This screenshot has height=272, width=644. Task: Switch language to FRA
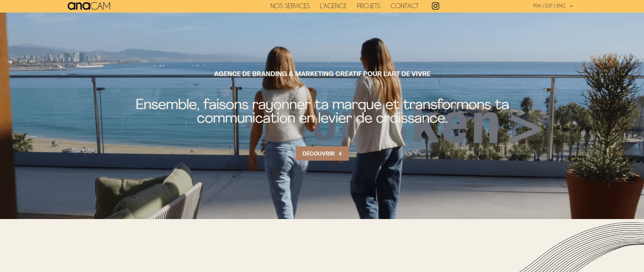click(537, 6)
